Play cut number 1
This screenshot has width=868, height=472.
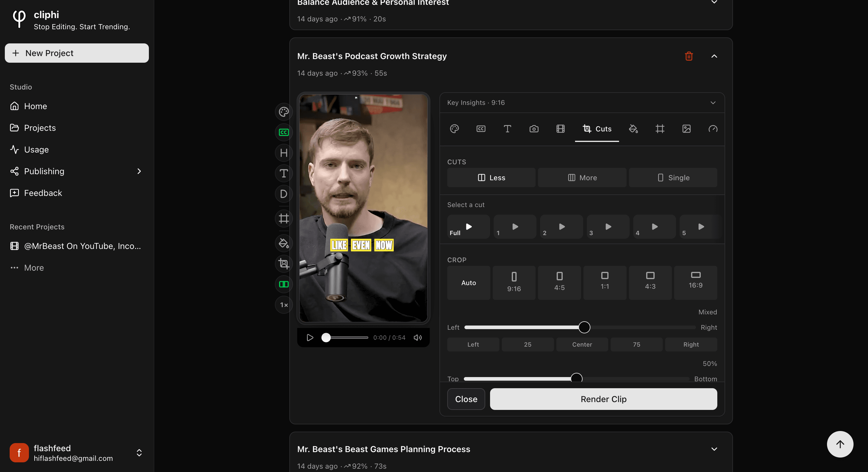click(515, 227)
